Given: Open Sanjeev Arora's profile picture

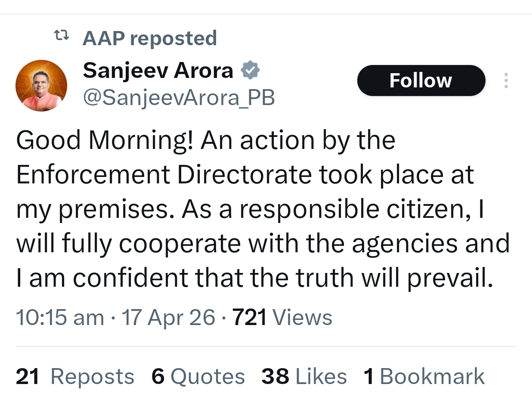Looking at the screenshot, I should point(41,86).
